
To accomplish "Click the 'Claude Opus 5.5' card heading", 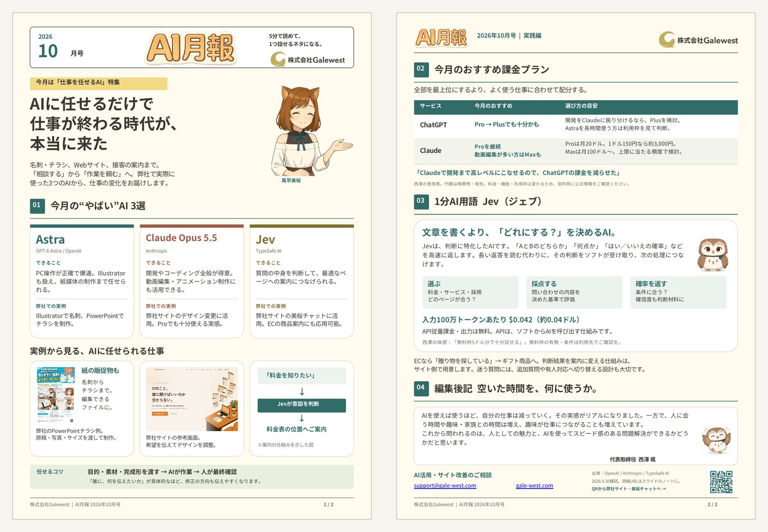I will coord(181,238).
